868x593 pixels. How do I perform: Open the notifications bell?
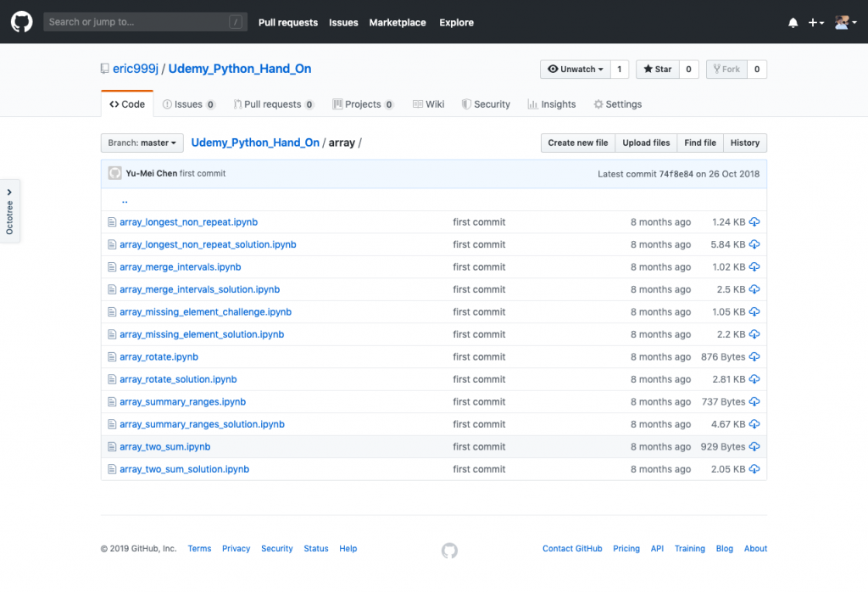(x=793, y=23)
